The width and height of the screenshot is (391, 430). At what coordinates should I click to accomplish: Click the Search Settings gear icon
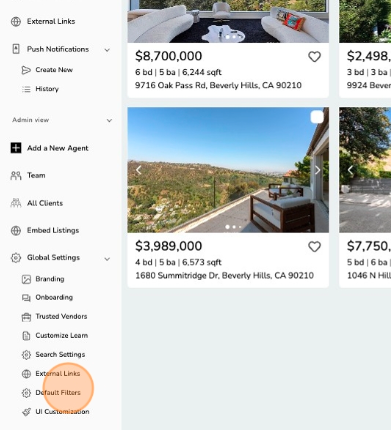pos(26,355)
